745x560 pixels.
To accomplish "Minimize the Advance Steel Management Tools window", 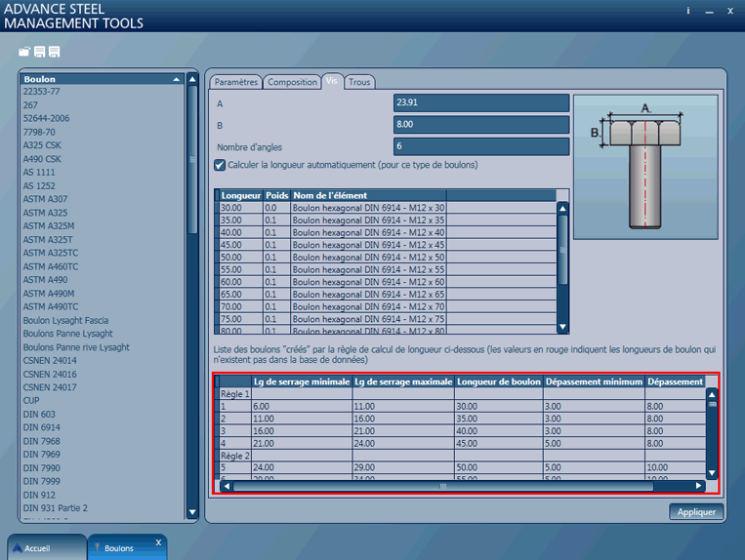I will tap(710, 12).
